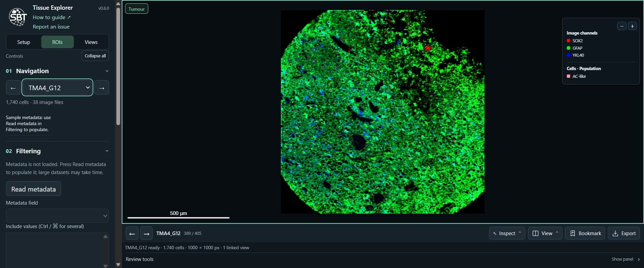Click the '1,740 cells · 38 image files' text

35,102
